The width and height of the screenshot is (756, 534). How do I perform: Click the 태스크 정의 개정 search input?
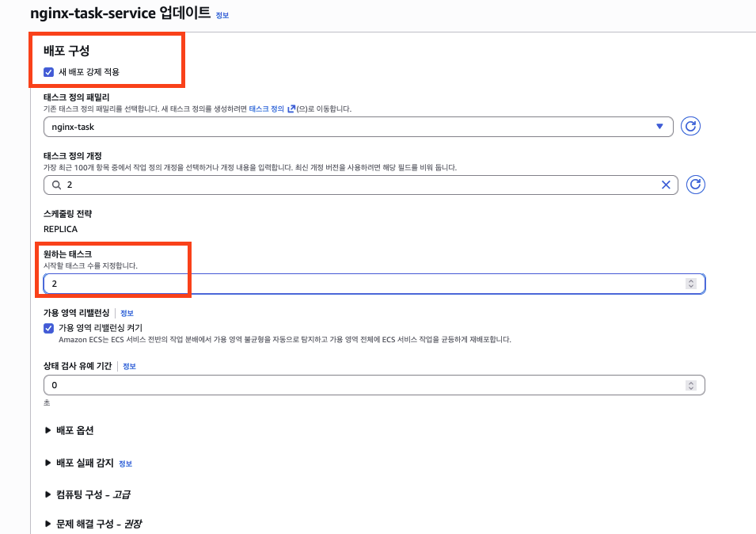point(356,185)
